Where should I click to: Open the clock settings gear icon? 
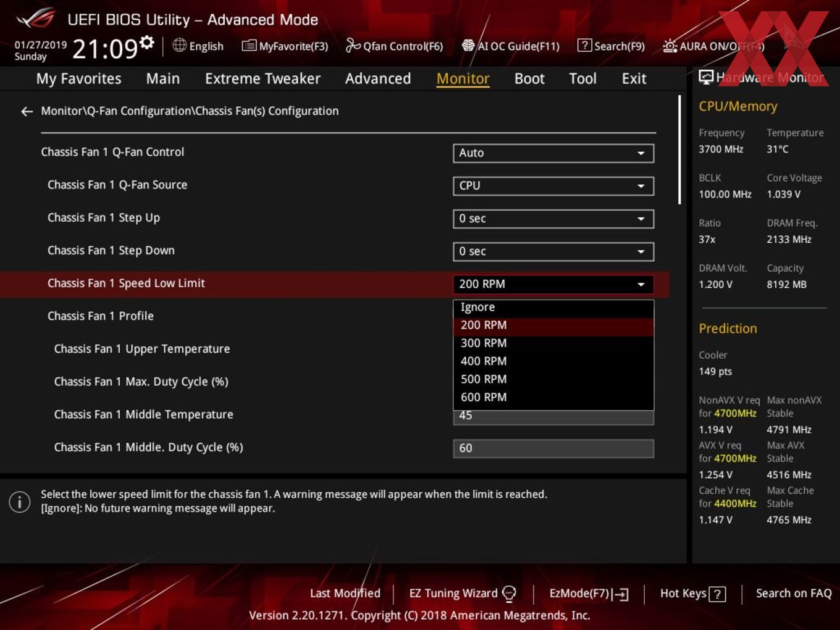click(x=147, y=42)
